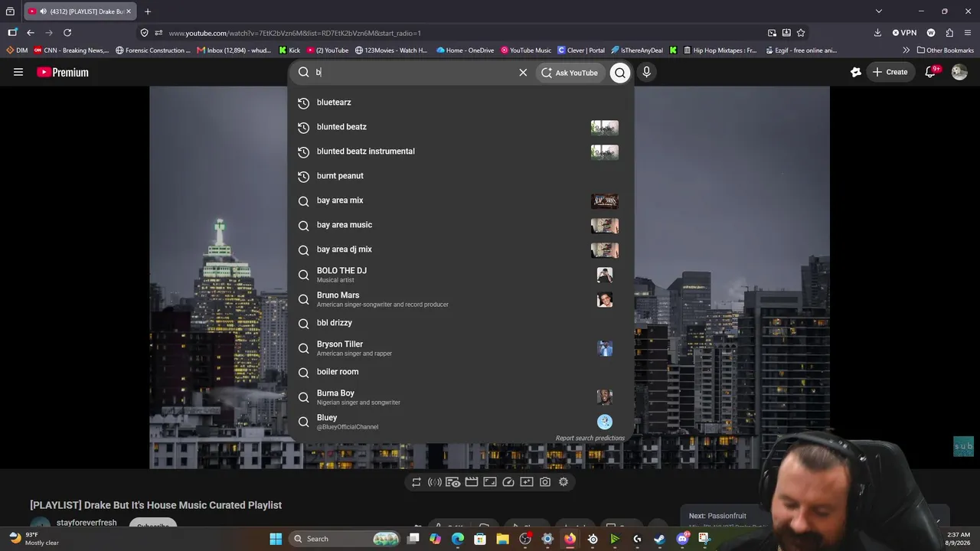Screen dimensions: 980x551
Task: Click the sparkle enhance frame icon
Action: click(527, 482)
